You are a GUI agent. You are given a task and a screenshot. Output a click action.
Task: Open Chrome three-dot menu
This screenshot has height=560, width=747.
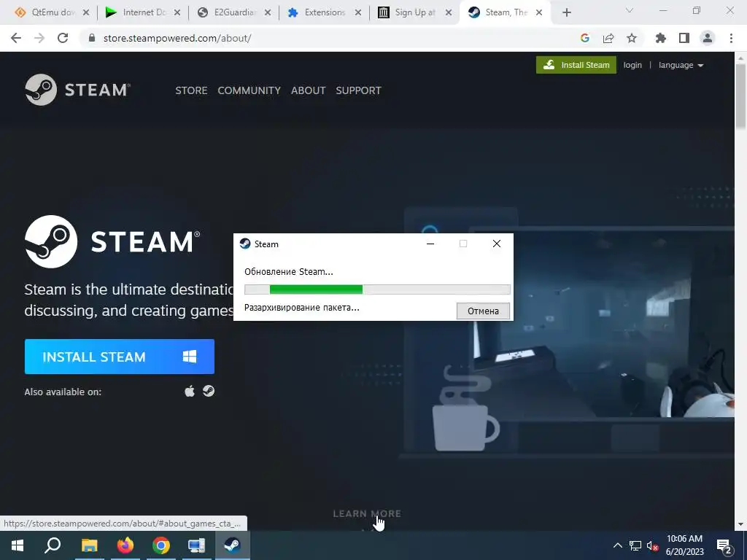731,38
